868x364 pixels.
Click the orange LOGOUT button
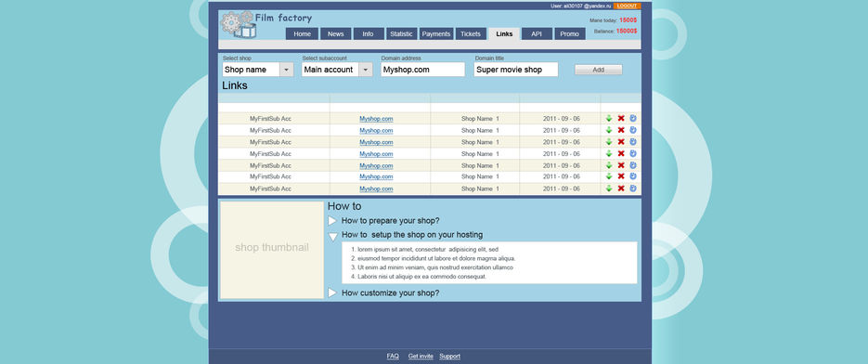tap(627, 6)
